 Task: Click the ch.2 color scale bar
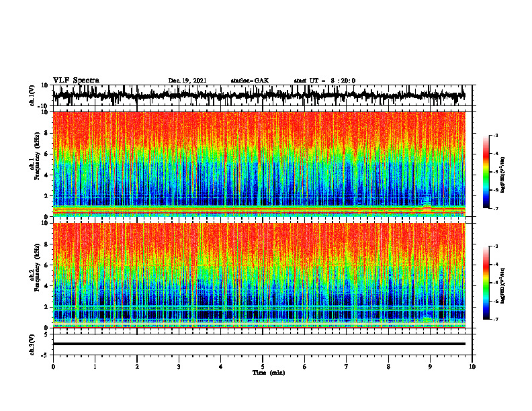486,283
